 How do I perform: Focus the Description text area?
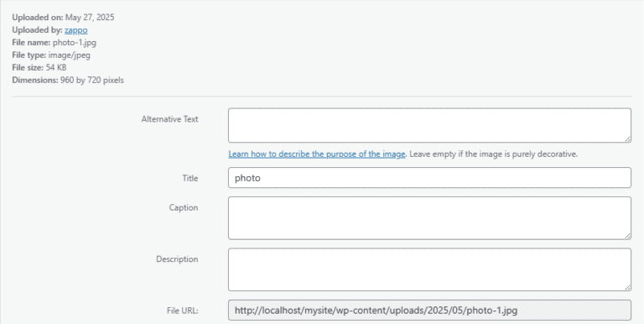[x=429, y=269]
